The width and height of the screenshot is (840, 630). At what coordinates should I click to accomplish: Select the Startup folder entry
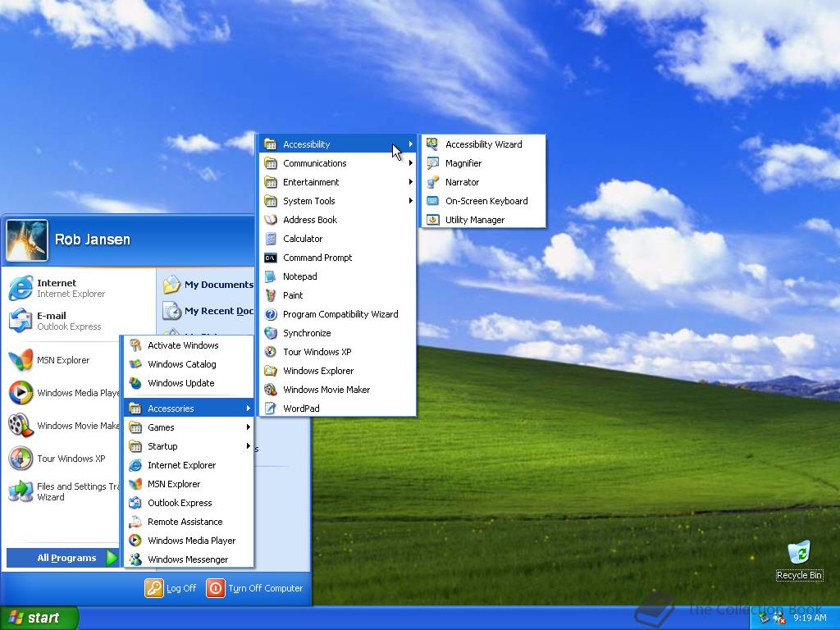point(189,446)
